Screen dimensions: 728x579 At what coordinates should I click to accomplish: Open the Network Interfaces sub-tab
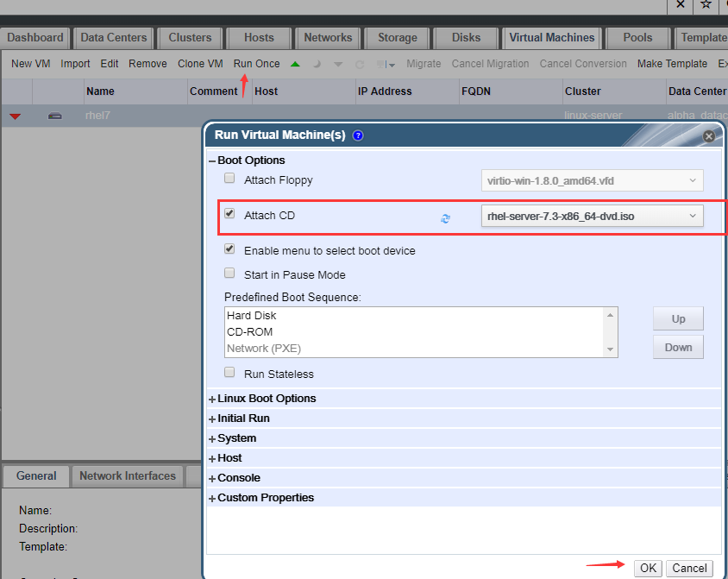click(128, 476)
